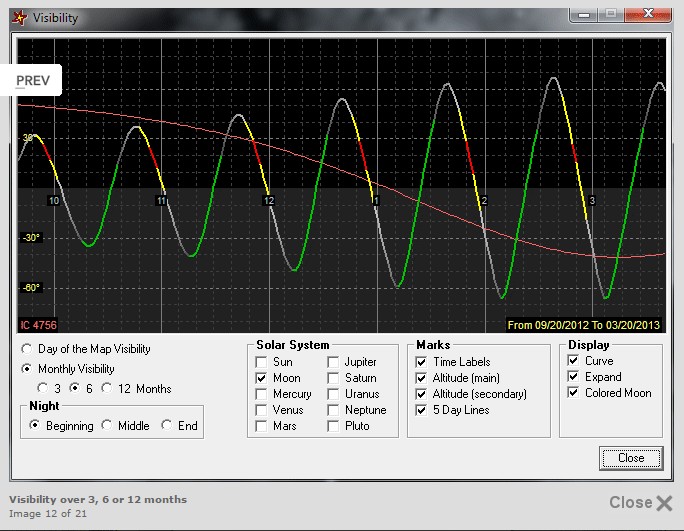The height and width of the screenshot is (531, 684).
Task: Set Night to Middle
Action: coord(106,425)
